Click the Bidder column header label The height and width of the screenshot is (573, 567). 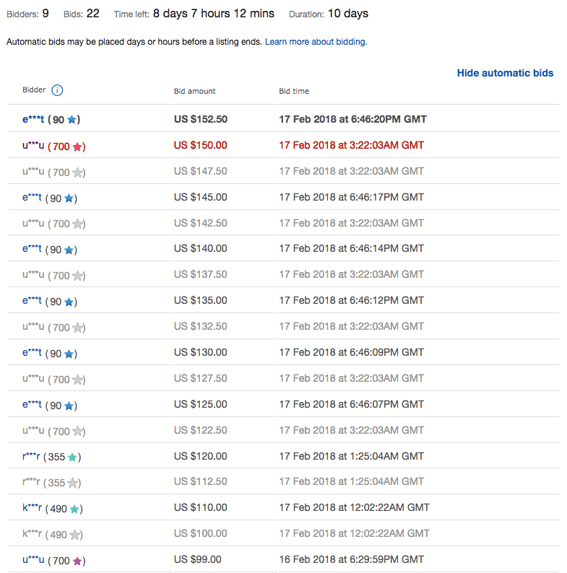34,90
